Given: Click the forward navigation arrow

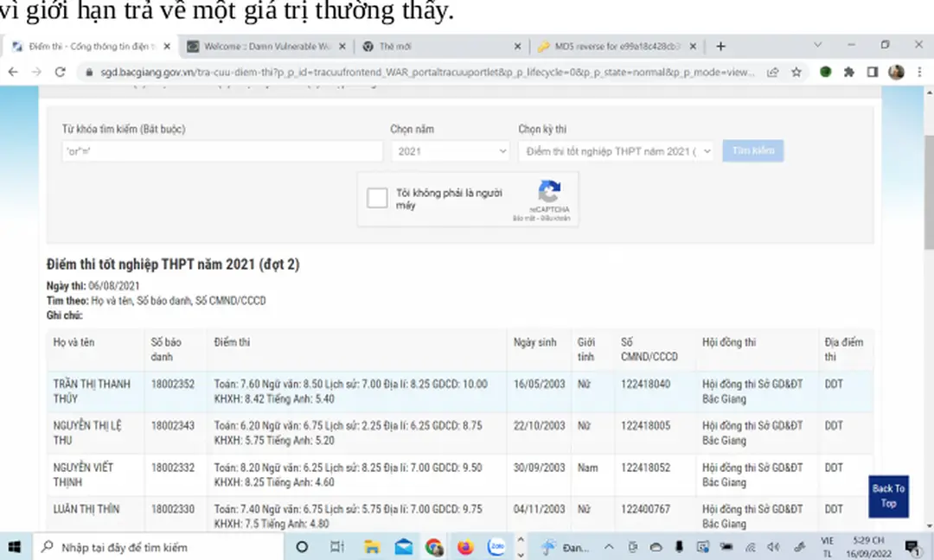Looking at the screenshot, I should (x=36, y=73).
